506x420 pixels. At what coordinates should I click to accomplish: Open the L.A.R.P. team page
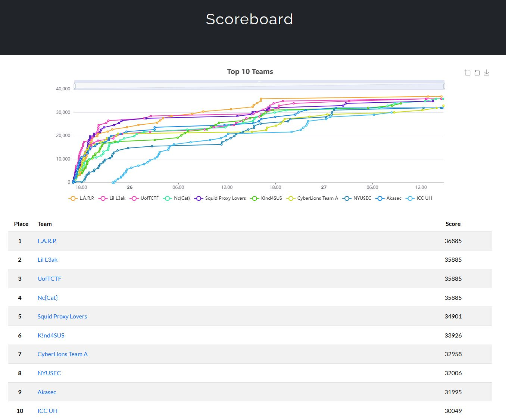pyautogui.click(x=47, y=241)
